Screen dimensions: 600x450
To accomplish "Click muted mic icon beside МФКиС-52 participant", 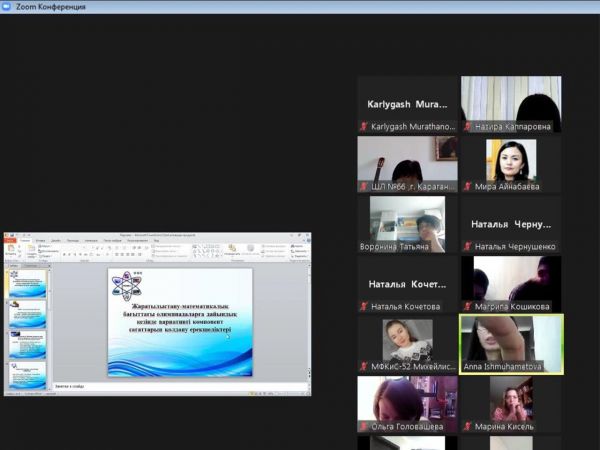I will coord(364,367).
